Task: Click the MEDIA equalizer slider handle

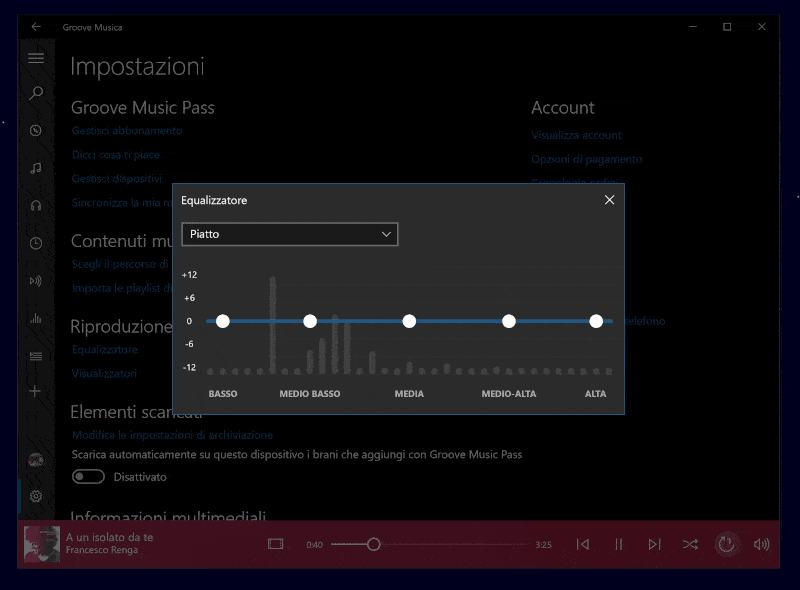Action: (409, 321)
